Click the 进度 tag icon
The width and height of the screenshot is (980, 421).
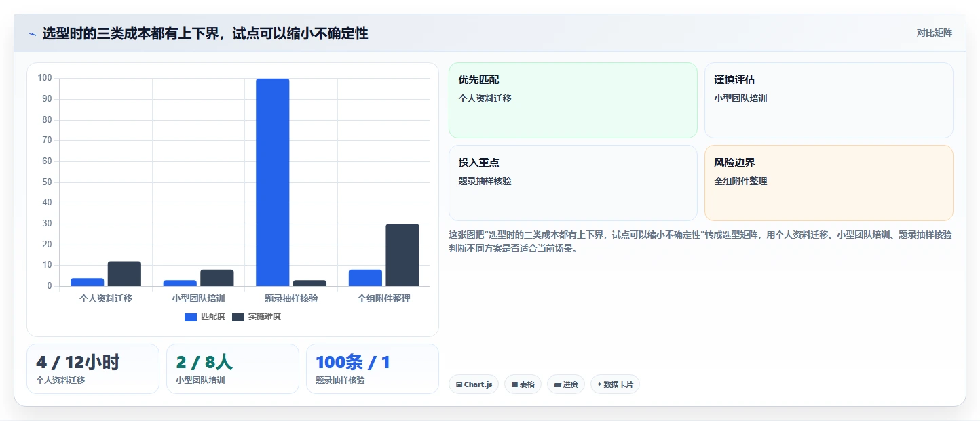557,384
